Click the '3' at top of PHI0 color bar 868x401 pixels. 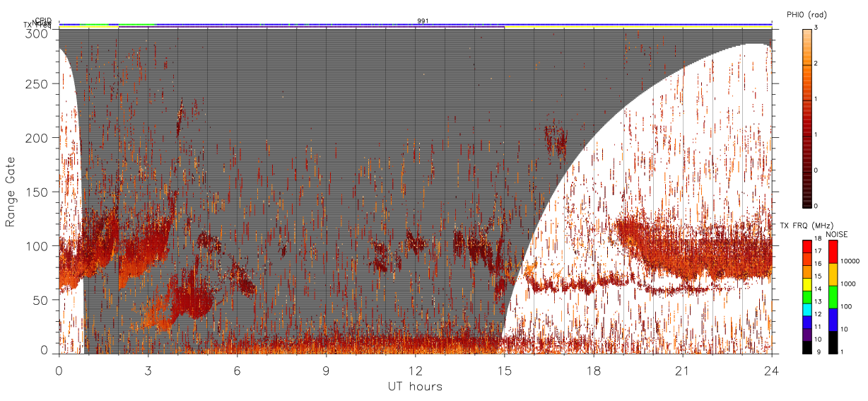tap(815, 28)
